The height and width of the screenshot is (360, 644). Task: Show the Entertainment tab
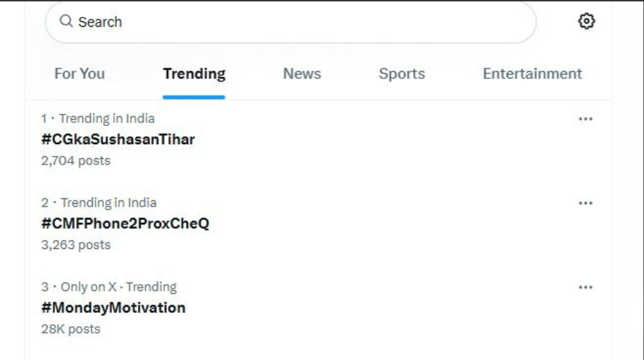[x=532, y=74]
